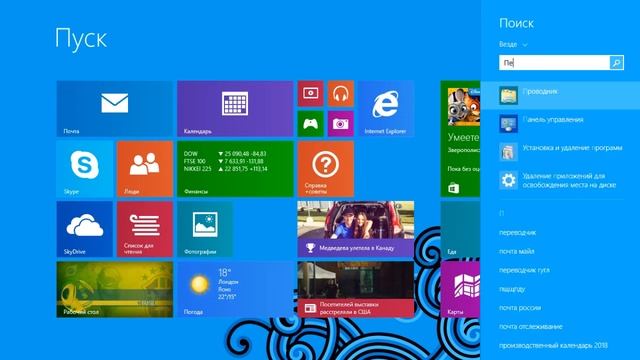
Task: Open the Рабочий стол desktop tile
Action: tap(114, 289)
